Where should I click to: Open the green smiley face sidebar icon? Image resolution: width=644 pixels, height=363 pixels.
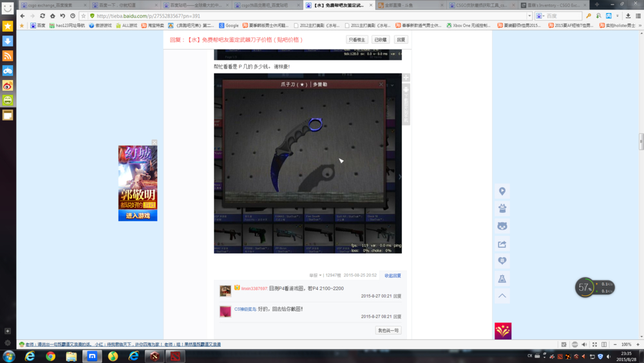click(x=7, y=101)
